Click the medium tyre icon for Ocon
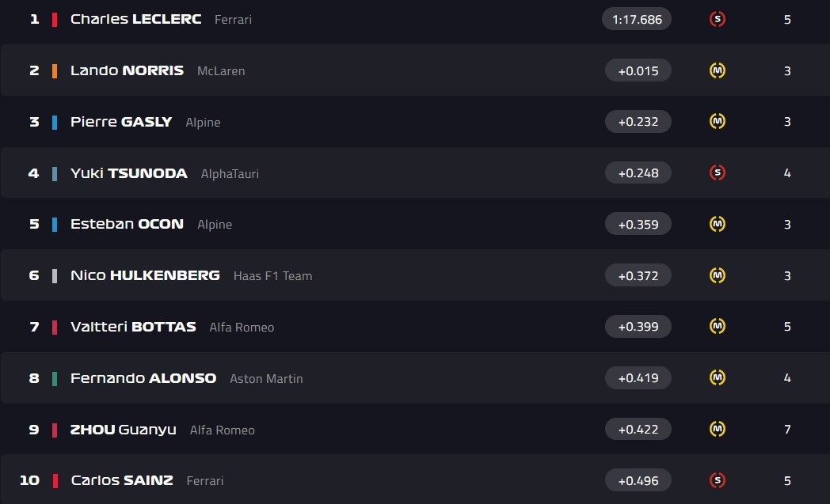Screen dimensions: 830x504 pyautogui.click(x=717, y=224)
